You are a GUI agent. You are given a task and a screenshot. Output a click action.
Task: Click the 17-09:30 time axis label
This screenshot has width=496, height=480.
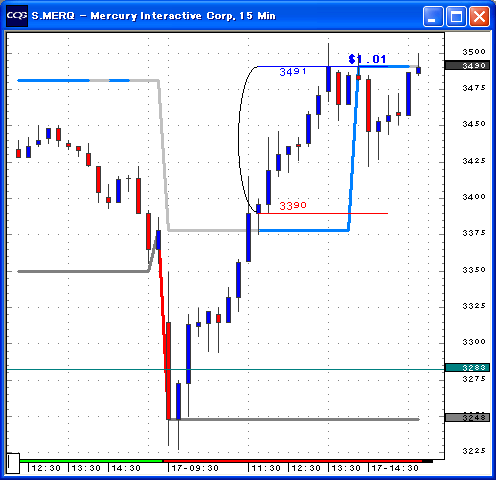coord(195,468)
